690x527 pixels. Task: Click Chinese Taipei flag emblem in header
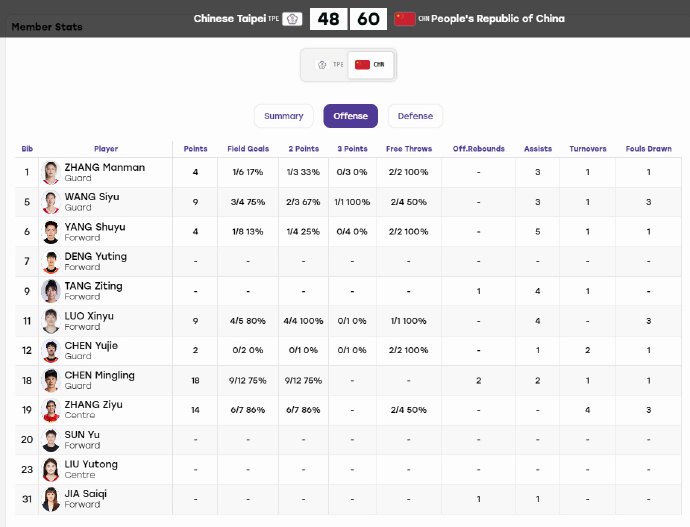(292, 19)
